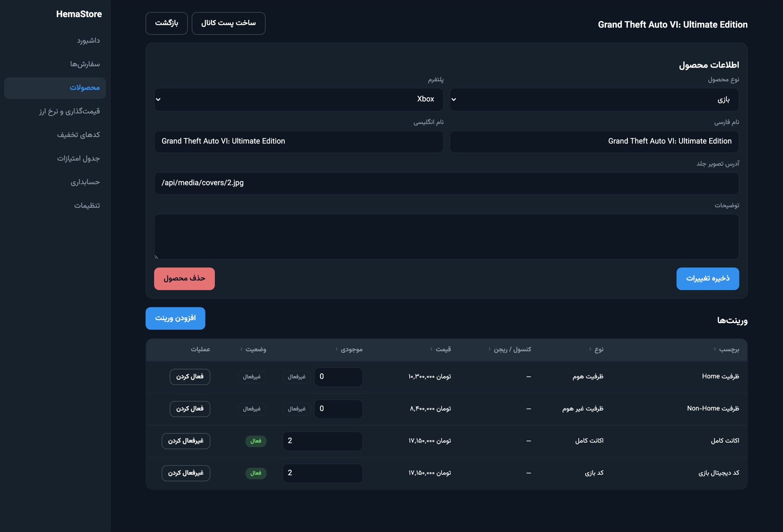The image size is (783, 532).
Task: Open کدهای تخفیف discount codes
Action: pos(55,135)
